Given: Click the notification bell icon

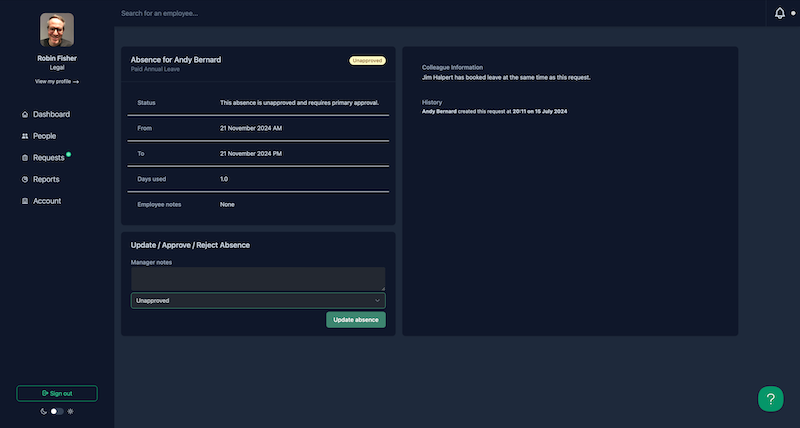Looking at the screenshot, I should tap(780, 13).
